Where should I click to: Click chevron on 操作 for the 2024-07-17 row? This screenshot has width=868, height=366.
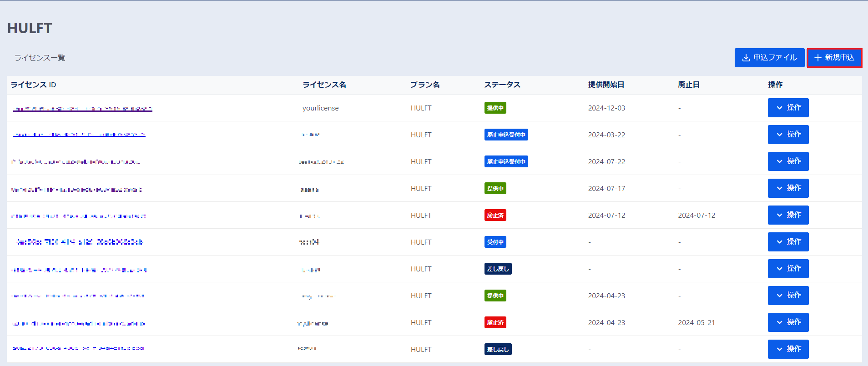[x=780, y=188]
